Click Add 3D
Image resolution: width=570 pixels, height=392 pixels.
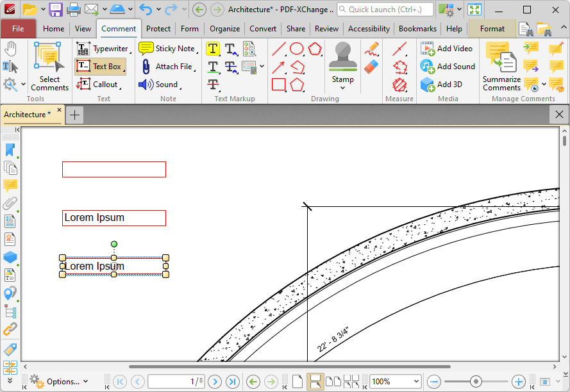point(441,85)
